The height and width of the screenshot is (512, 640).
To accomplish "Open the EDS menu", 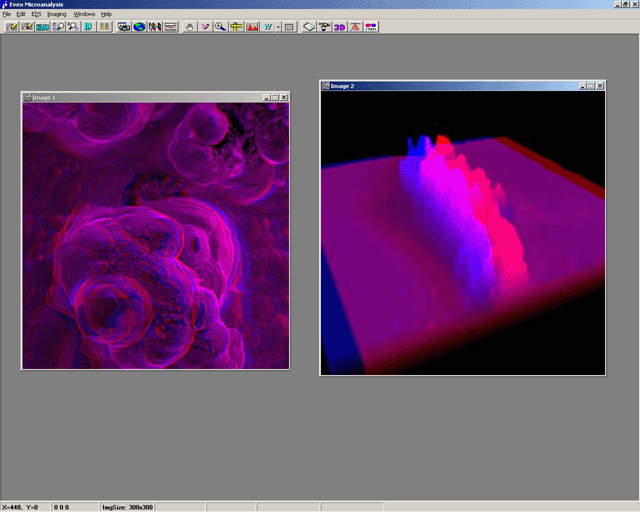I will click(36, 14).
